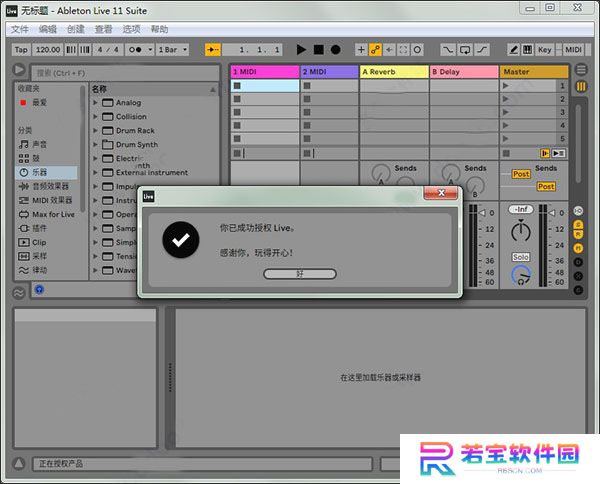Toggle the browser show/hide triangle button
This screenshot has height=484, width=600.
pos(19,70)
